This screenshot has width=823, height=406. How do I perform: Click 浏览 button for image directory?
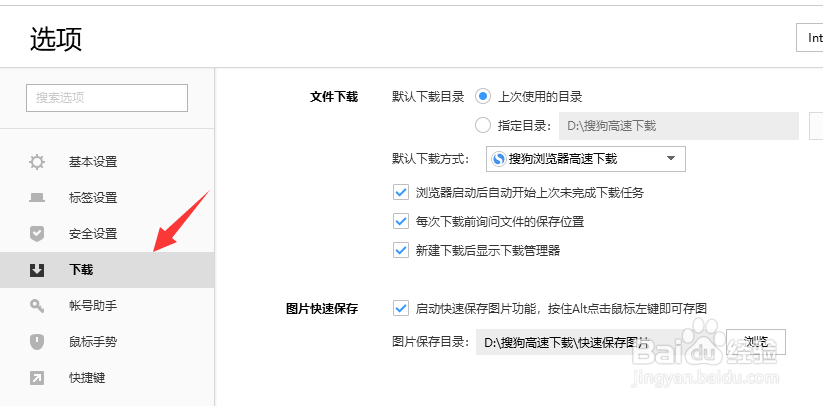756,342
